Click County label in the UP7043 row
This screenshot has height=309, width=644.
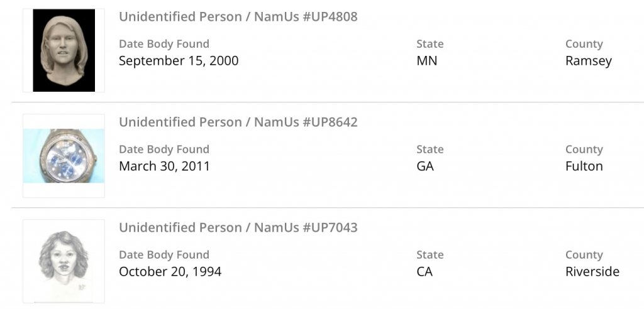pyautogui.click(x=584, y=255)
